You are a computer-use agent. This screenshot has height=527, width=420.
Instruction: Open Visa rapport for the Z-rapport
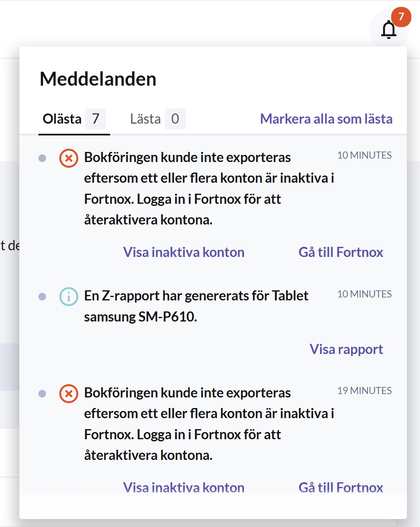tap(346, 349)
